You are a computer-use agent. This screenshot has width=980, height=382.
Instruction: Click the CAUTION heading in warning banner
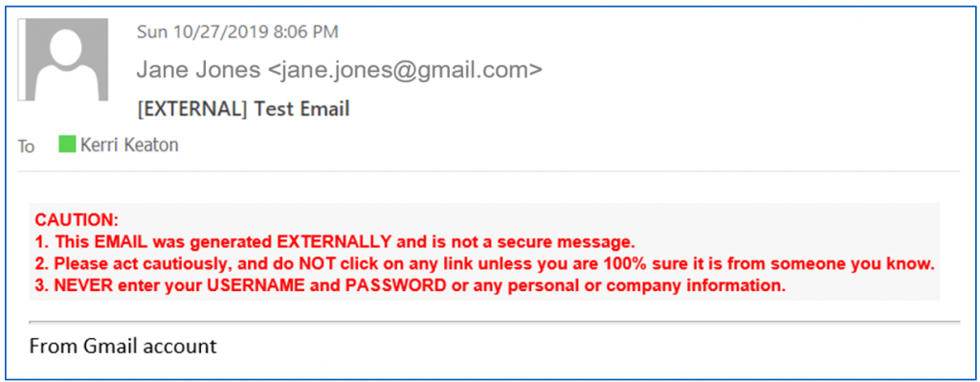pyautogui.click(x=77, y=220)
